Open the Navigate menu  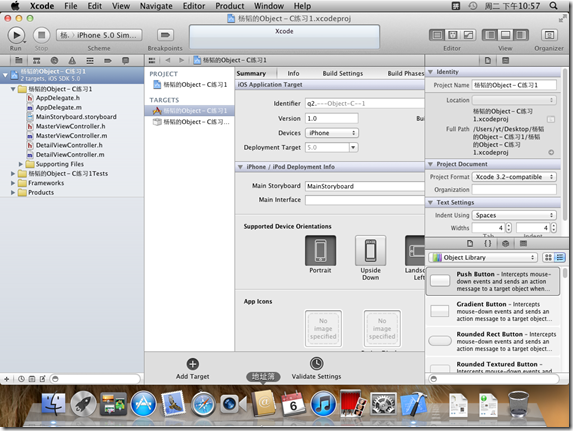tap(156, 6)
